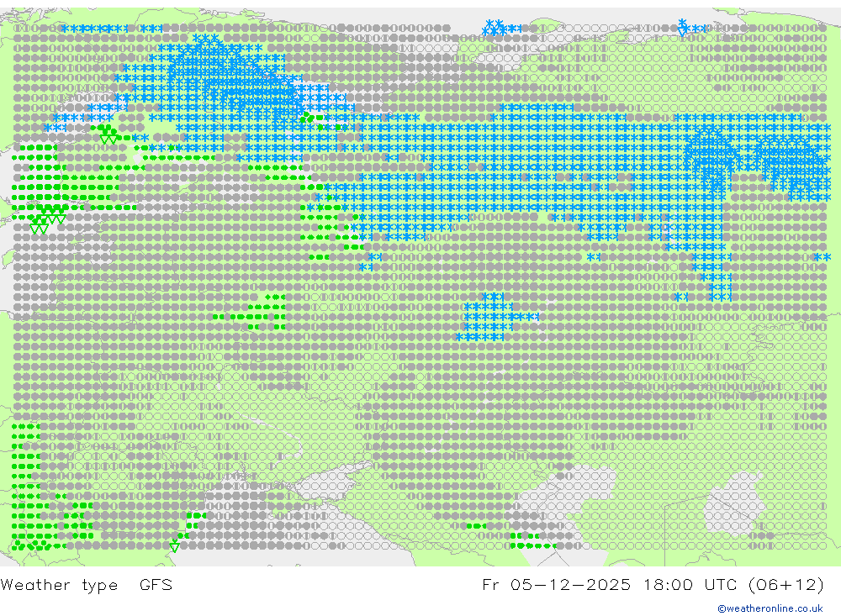Click the forecast date 'Fr 05-12-2025 18:00 UTC (06+12)'

coord(653,584)
